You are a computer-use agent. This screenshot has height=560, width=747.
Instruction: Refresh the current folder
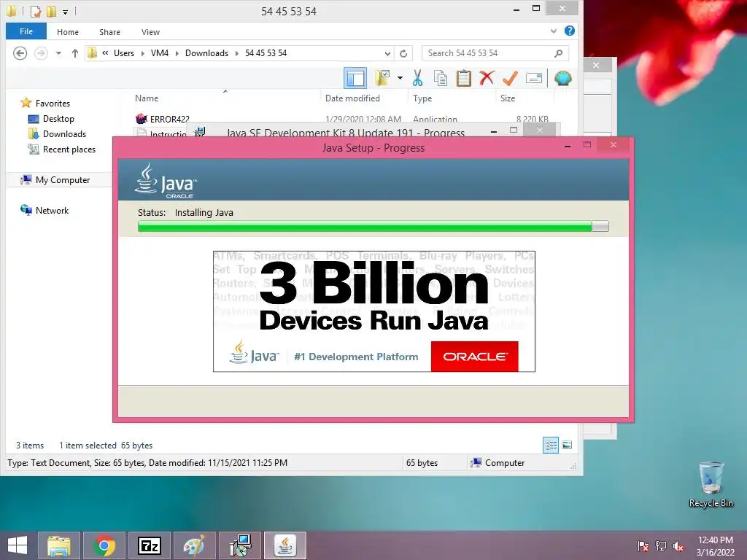tap(403, 53)
